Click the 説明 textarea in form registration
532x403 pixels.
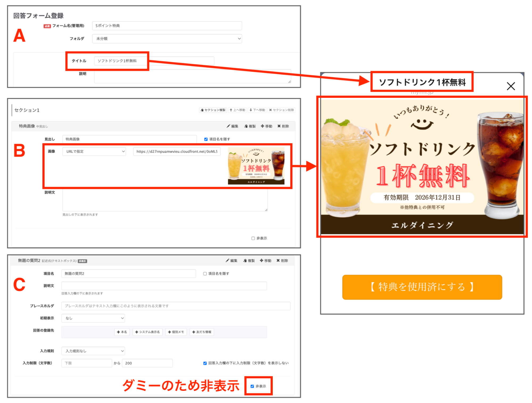point(192,76)
